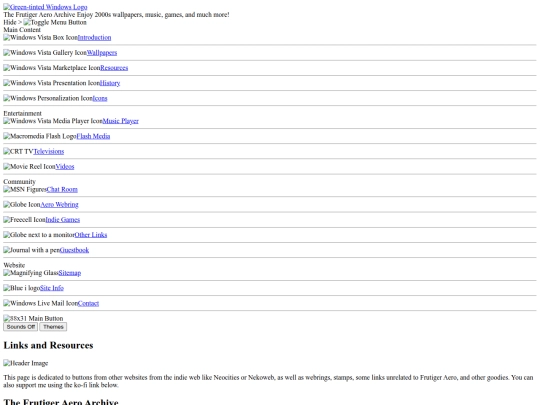The width and height of the screenshot is (540, 405).
Task: Click the Windows Vista Presentation Icon
Action: (51, 83)
